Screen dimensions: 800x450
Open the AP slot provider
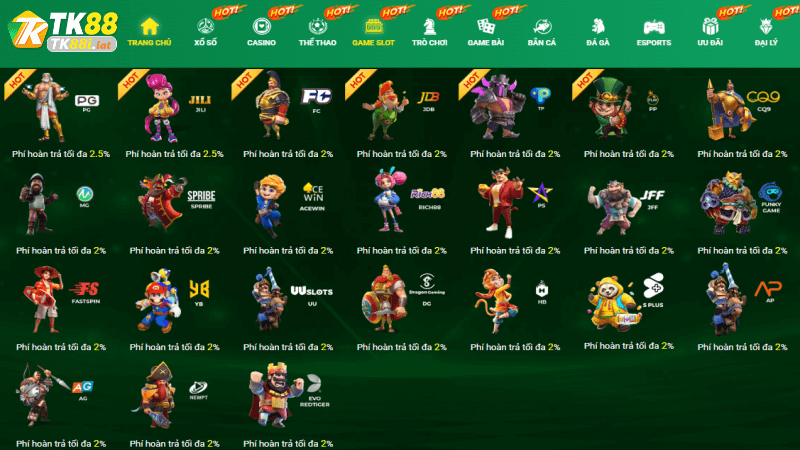point(742,308)
